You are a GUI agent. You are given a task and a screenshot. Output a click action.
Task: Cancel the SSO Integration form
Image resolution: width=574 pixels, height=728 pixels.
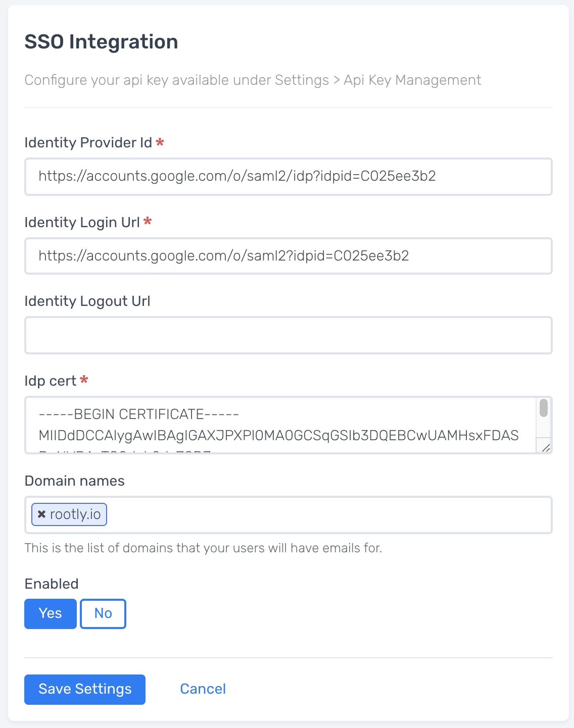[203, 689]
